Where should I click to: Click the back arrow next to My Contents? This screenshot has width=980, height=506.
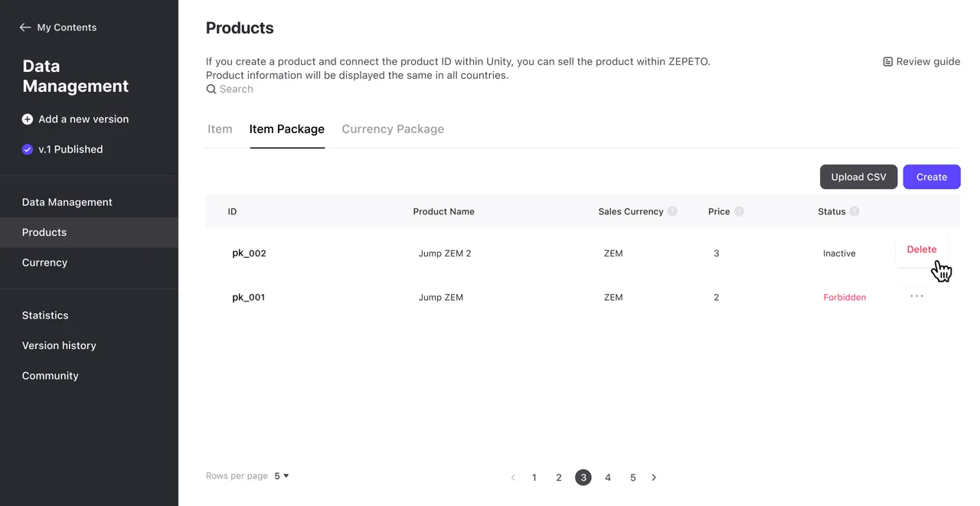[x=24, y=27]
